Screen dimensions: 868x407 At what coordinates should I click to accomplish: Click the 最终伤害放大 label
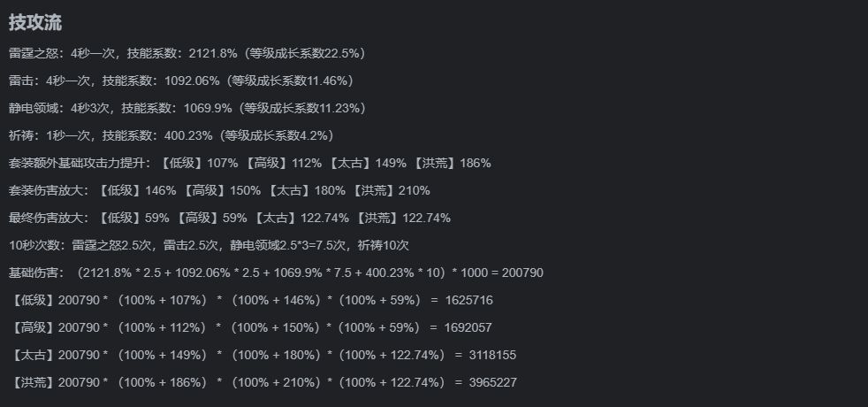coord(49,218)
